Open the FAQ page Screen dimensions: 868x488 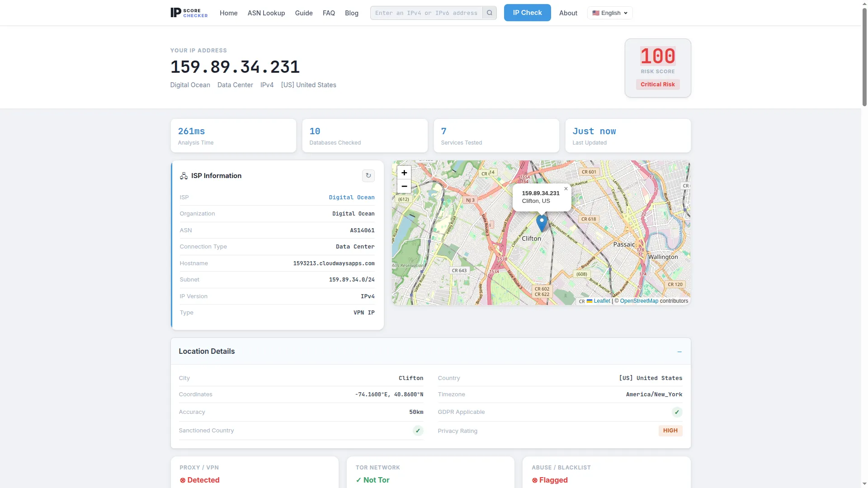tap(329, 13)
